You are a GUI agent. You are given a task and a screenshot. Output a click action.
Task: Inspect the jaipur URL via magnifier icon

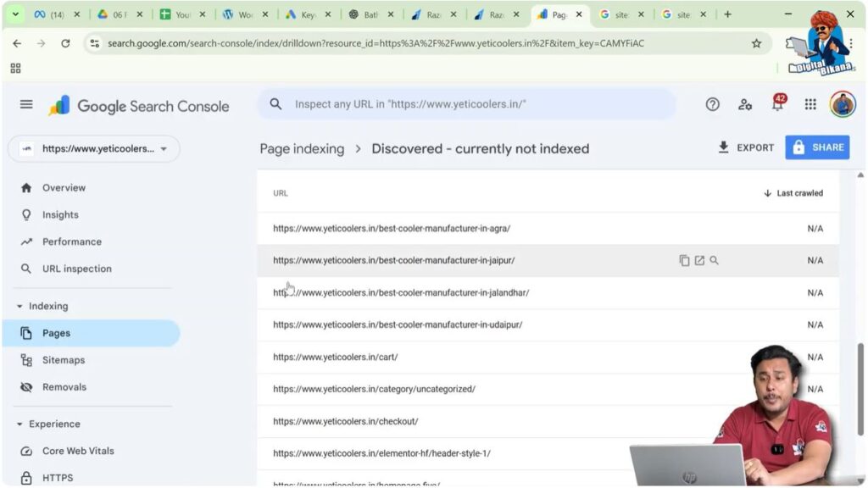click(x=714, y=261)
